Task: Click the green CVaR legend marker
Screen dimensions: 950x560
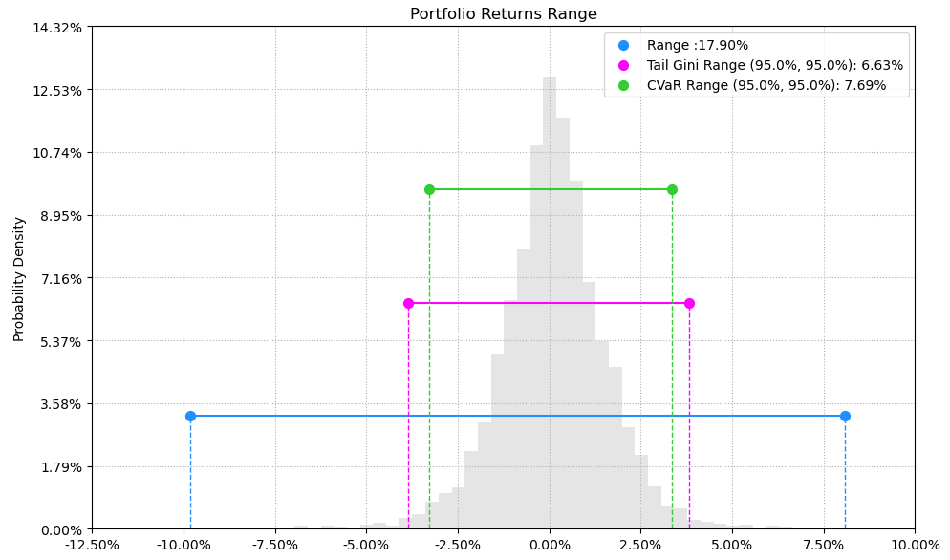Action: pyautogui.click(x=623, y=85)
